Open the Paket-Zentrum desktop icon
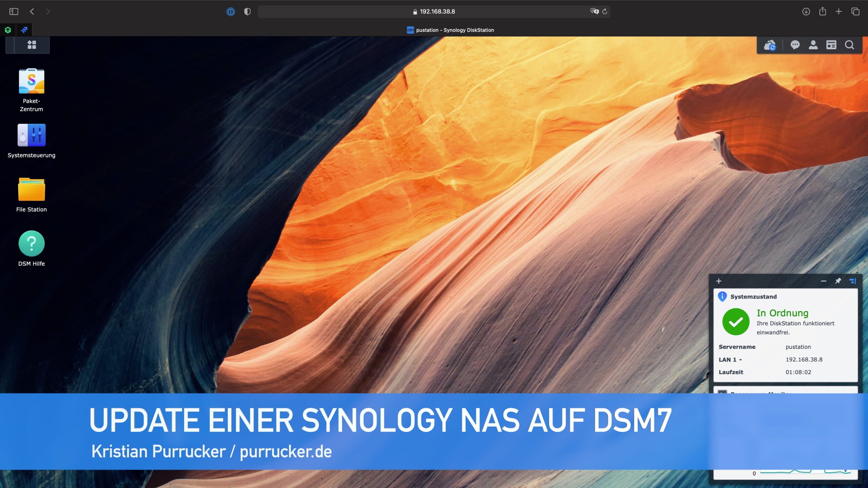Viewport: 868px width, 488px height. coord(32,82)
